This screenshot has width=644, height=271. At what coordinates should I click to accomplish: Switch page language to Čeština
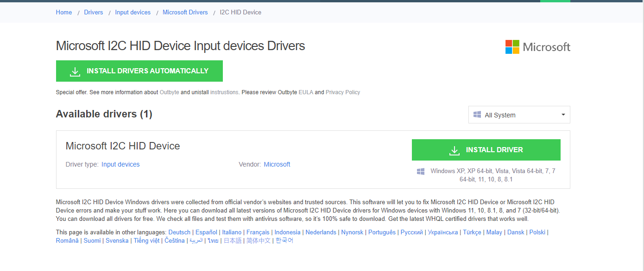175,240
